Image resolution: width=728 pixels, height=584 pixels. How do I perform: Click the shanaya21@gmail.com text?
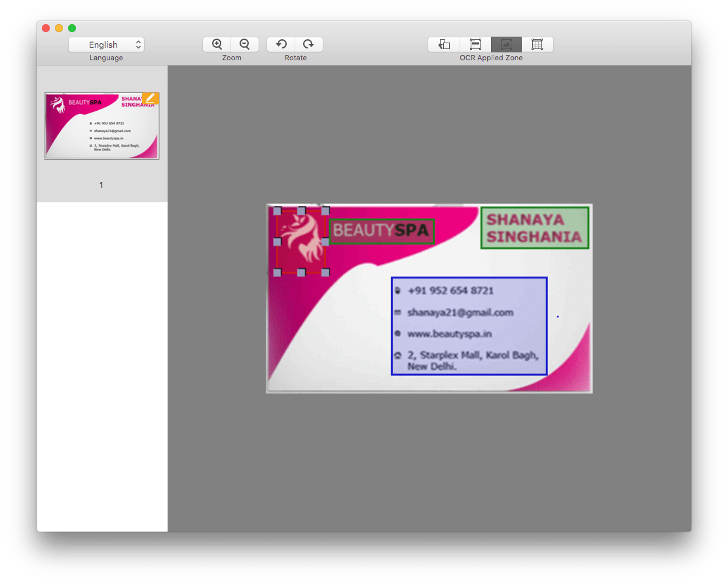(x=460, y=312)
